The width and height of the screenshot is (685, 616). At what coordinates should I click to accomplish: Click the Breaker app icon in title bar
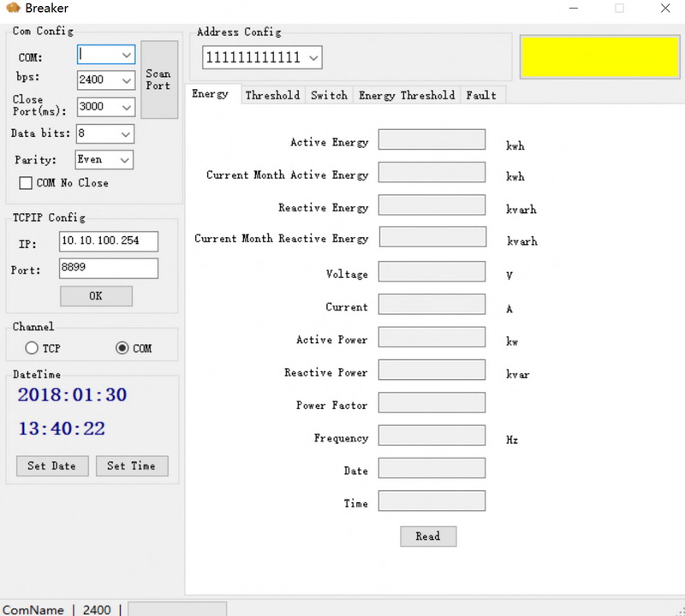[12, 9]
